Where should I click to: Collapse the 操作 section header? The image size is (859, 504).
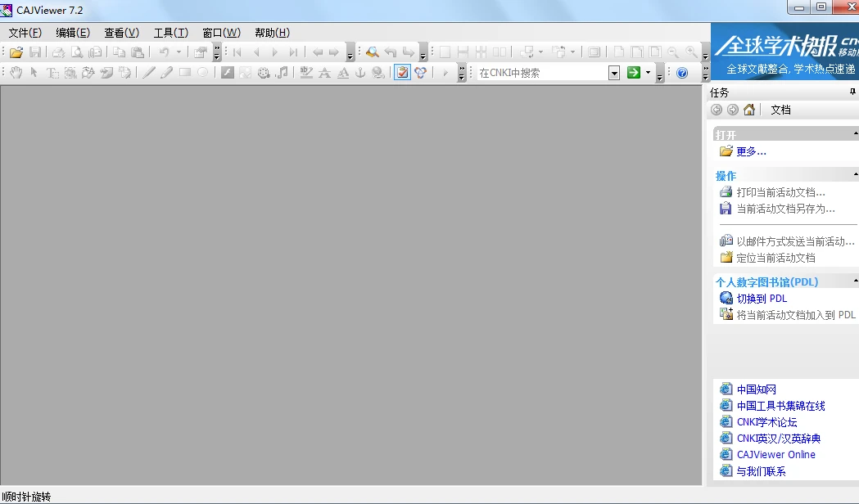[785, 175]
